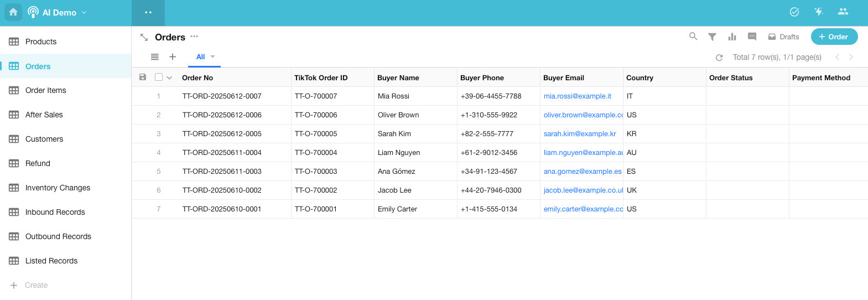Toggle the select-all checkbox in header row
The image size is (868, 300).
(x=159, y=77)
